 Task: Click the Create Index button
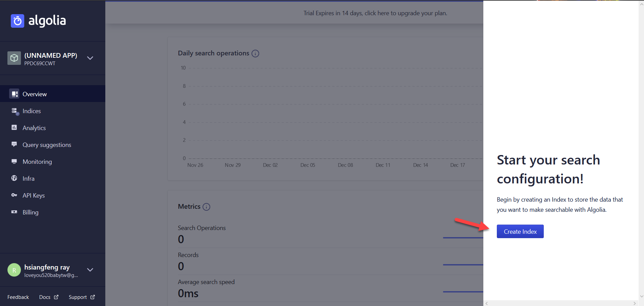(520, 231)
